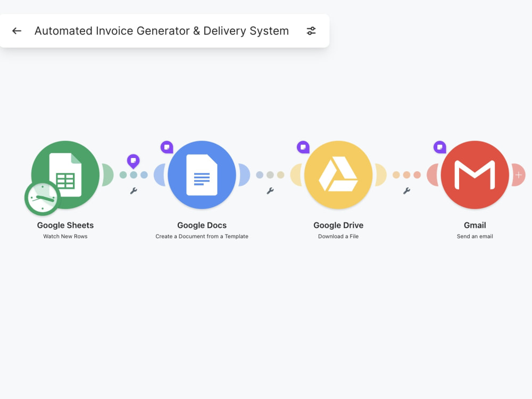Click connector dots between Sheets and Docs

[x=134, y=174]
